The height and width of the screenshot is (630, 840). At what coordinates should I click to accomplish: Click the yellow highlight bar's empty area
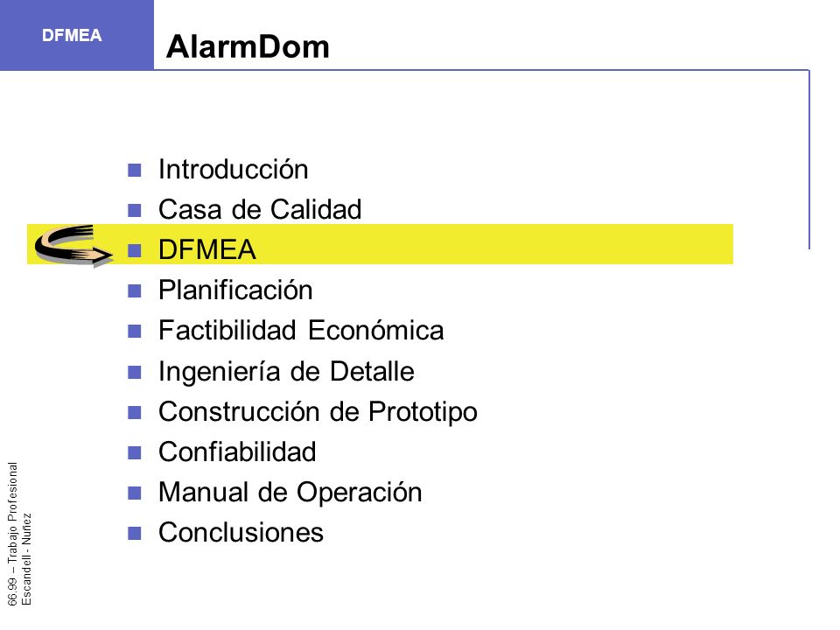click(x=493, y=244)
